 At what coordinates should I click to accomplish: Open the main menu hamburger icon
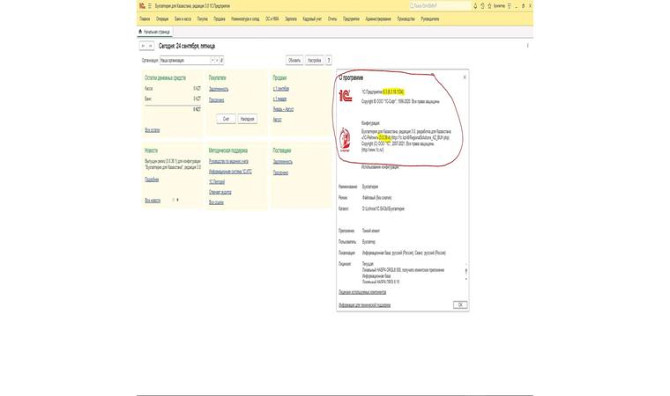(x=150, y=6)
